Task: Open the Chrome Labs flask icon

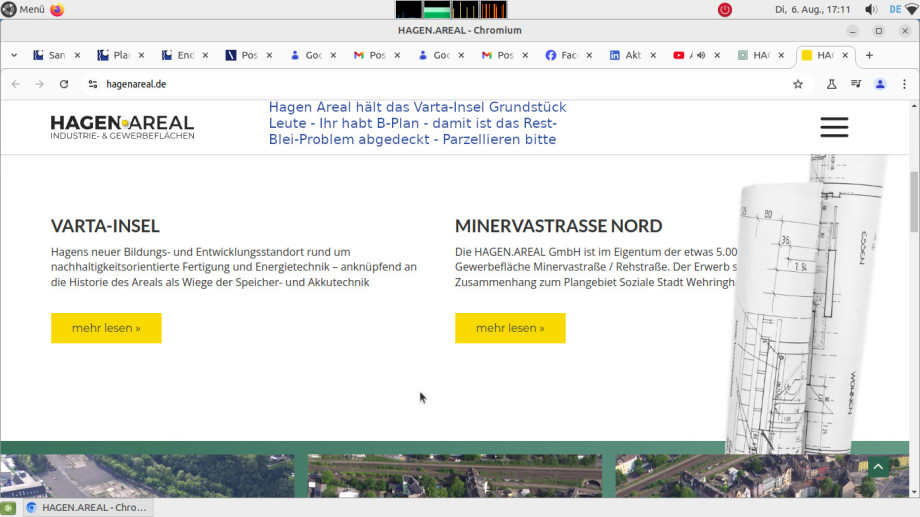Action: pyautogui.click(x=831, y=84)
